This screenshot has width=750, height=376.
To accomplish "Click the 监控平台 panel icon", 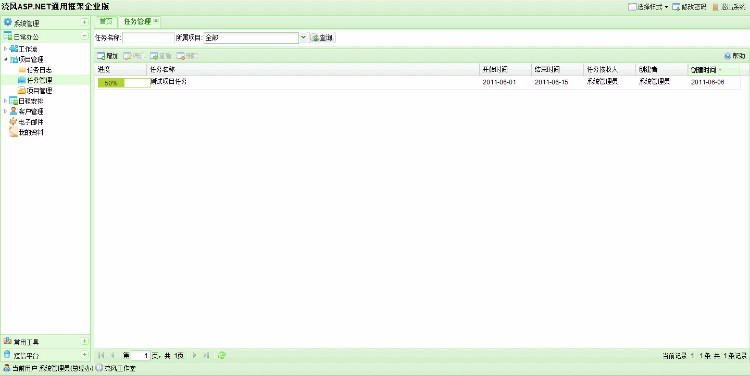I will tap(7, 355).
